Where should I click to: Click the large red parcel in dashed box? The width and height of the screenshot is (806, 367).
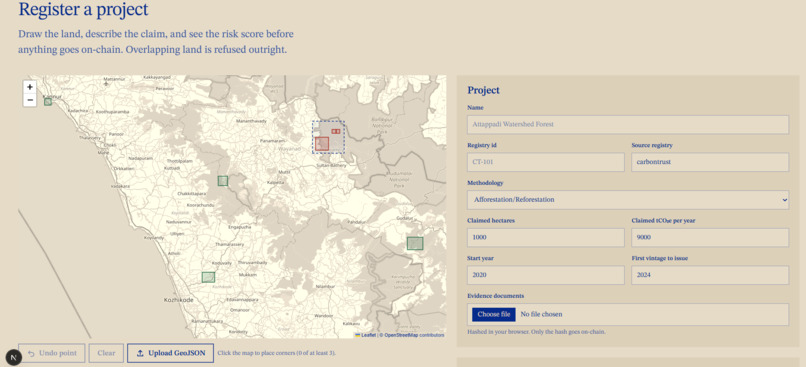pos(322,143)
